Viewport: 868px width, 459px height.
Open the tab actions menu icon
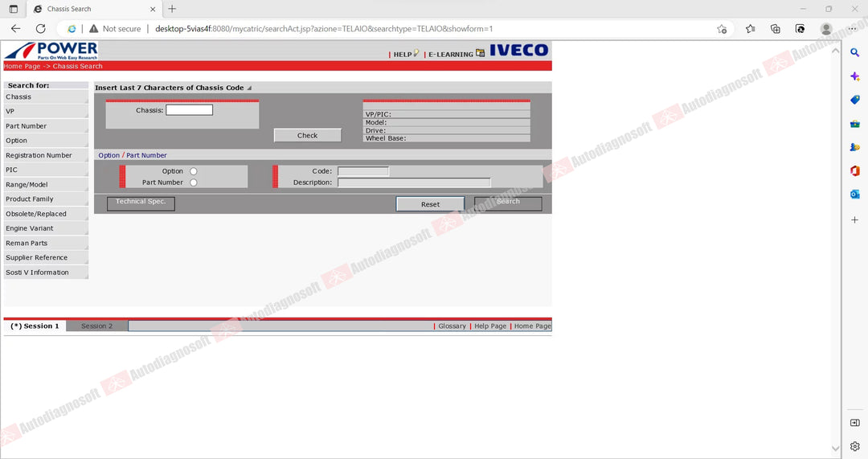click(x=14, y=9)
